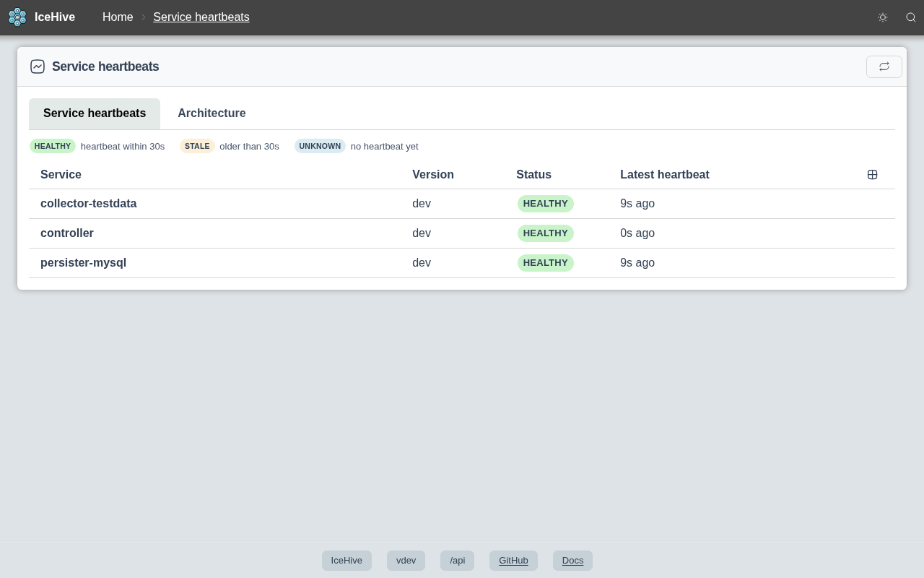Click the HEALTHY badge for controller
Viewport: 924px width, 578px height.
pos(546,233)
